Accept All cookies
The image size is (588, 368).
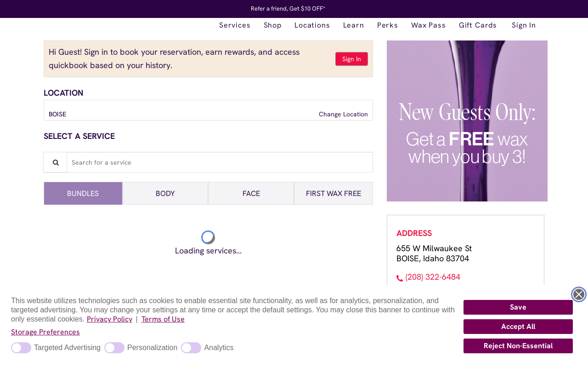(518, 327)
